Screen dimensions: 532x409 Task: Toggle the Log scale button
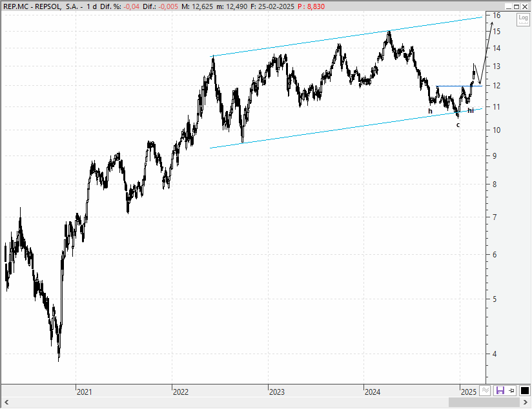coord(523,19)
